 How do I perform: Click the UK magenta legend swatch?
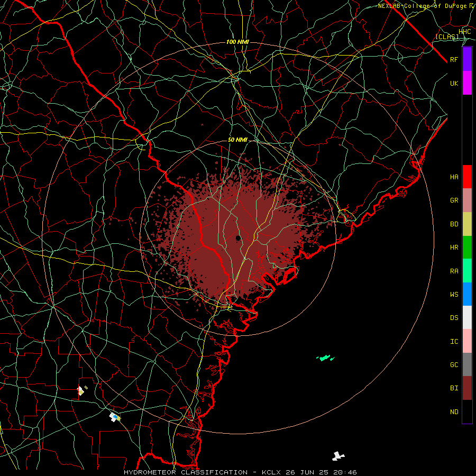click(x=467, y=83)
